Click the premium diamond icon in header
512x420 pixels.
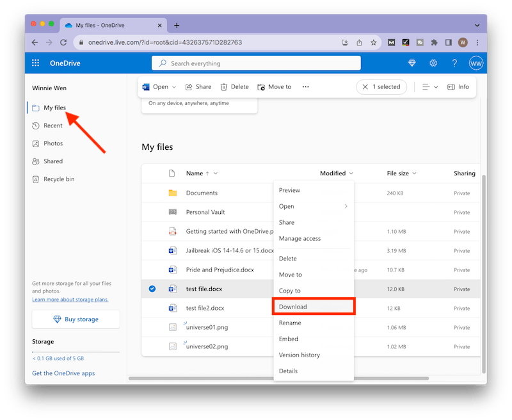coord(412,63)
